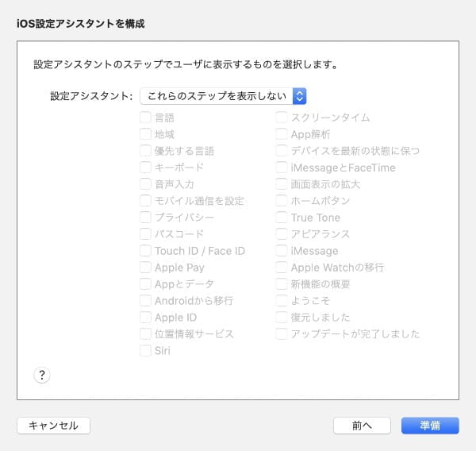
Task: Toggle the True Tone checkbox
Action: [282, 218]
